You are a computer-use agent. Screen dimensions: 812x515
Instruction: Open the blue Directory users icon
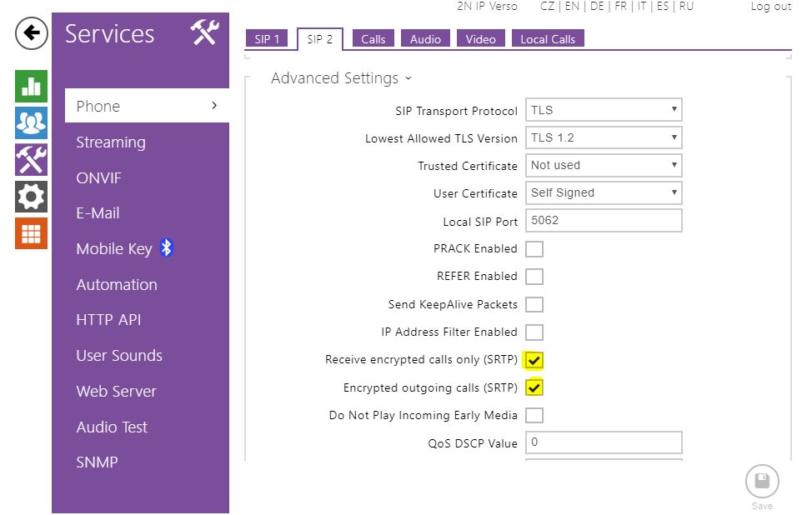[x=31, y=123]
